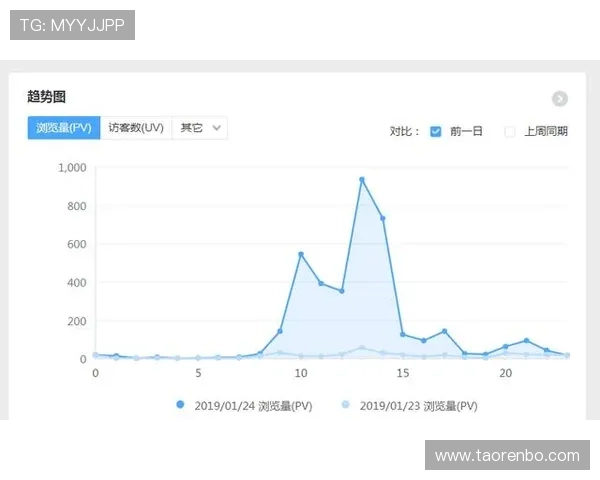Uncheck the 前一日 comparison checkbox
600x480 pixels.
(x=435, y=131)
